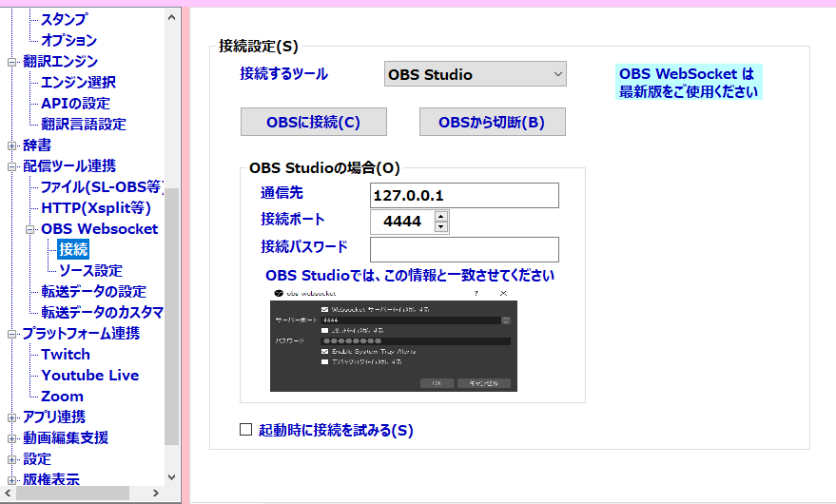Viewport: 836px width, 504px height.
Task: Click the tree's horizontal scrollbar left arrow
Action: [8, 493]
